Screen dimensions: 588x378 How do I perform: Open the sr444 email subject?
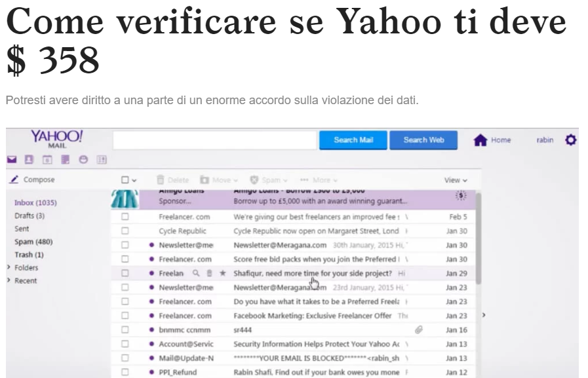pyautogui.click(x=243, y=330)
